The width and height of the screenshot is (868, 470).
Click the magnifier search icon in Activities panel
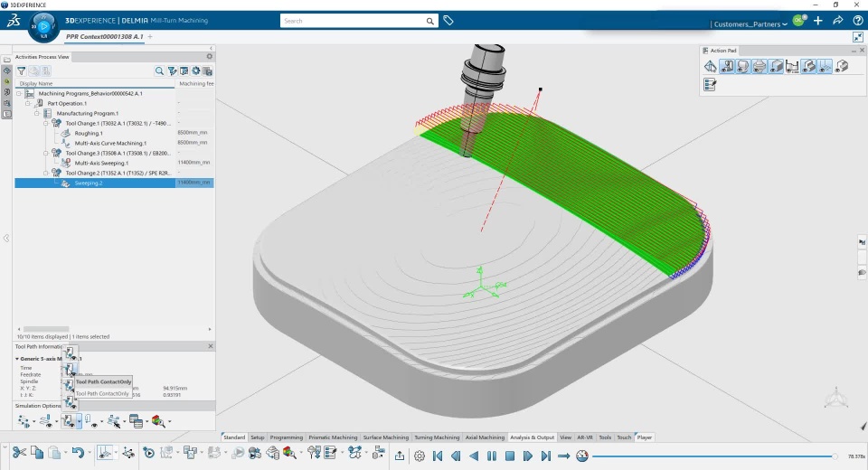pos(159,70)
